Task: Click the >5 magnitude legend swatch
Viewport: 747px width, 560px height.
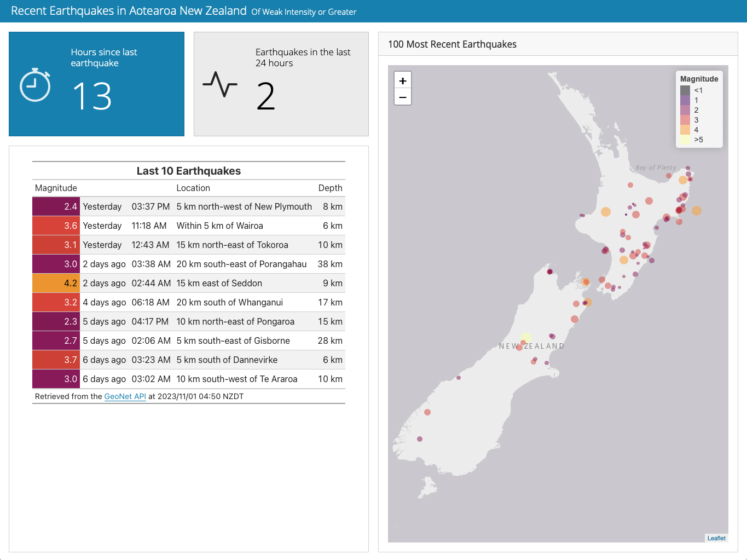Action: pos(685,140)
